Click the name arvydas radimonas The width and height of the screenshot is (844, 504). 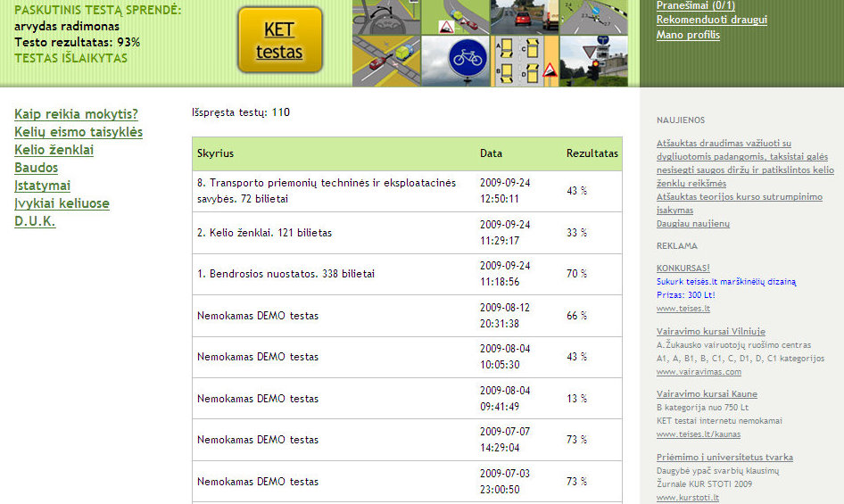click(x=67, y=26)
